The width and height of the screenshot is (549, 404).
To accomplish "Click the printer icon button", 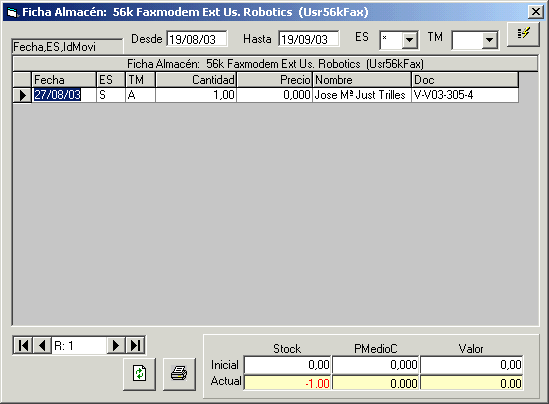I will tap(179, 374).
